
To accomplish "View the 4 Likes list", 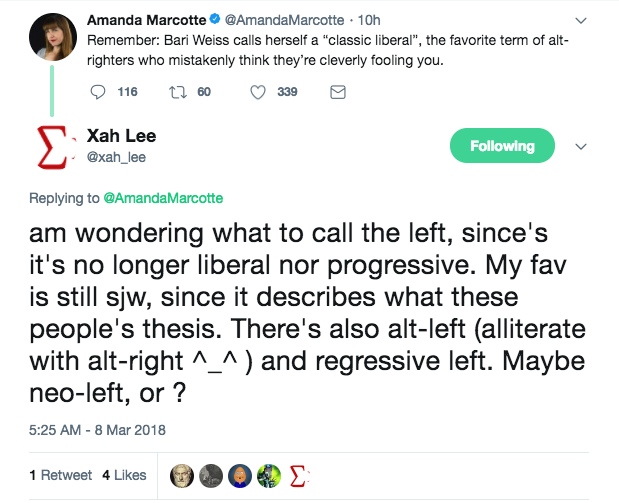I will (x=124, y=475).
